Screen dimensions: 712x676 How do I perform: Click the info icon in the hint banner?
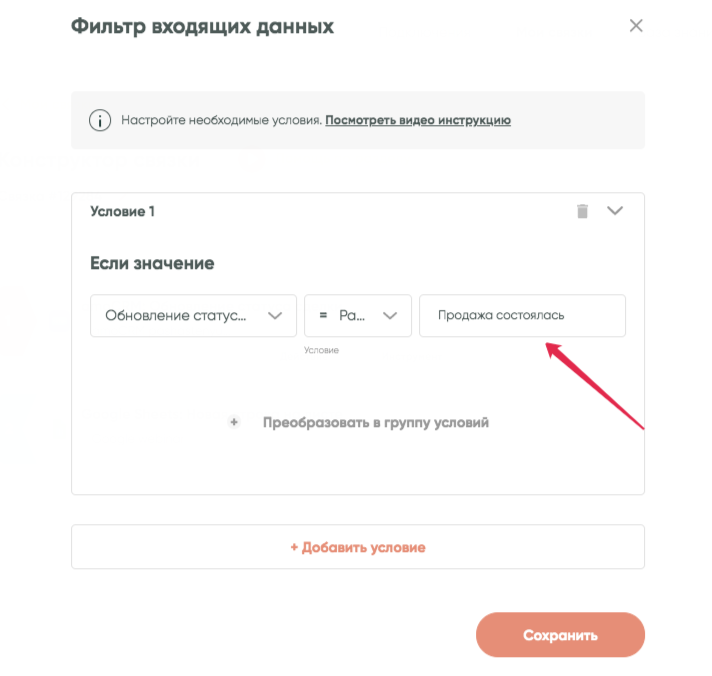point(100,121)
